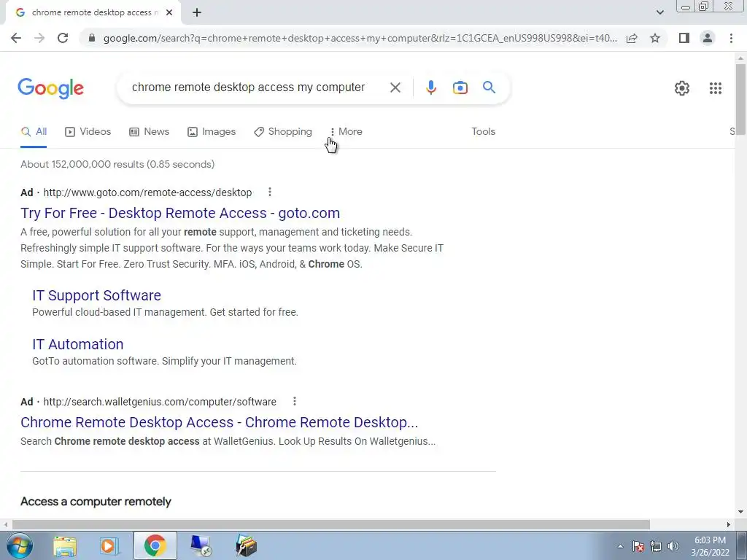The width and height of the screenshot is (747, 560).
Task: Open Action Center flag icon
Action: pos(638,546)
